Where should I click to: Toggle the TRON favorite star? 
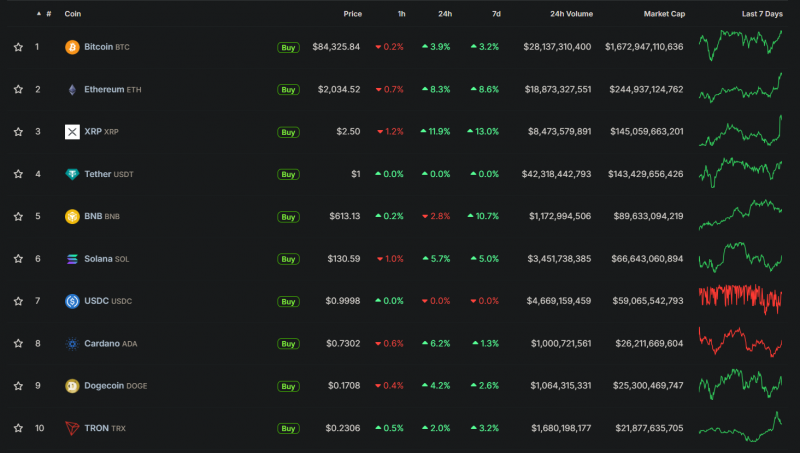(18, 428)
